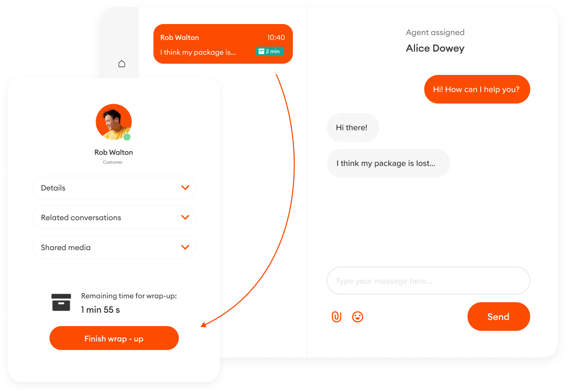Image resolution: width=568 pixels, height=392 pixels.
Task: Click the message input field
Action: click(x=428, y=281)
